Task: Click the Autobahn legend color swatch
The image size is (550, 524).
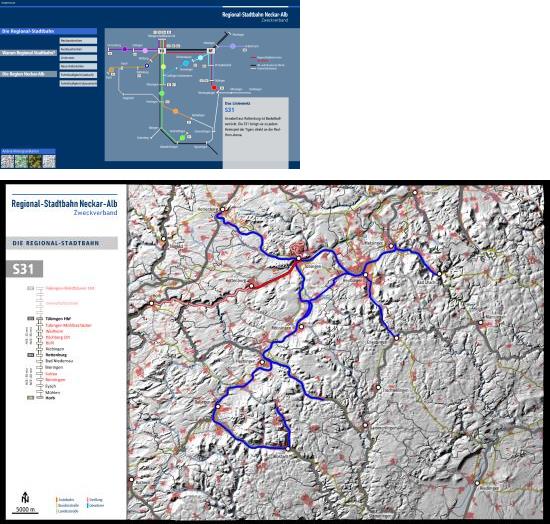Action: pos(56,499)
